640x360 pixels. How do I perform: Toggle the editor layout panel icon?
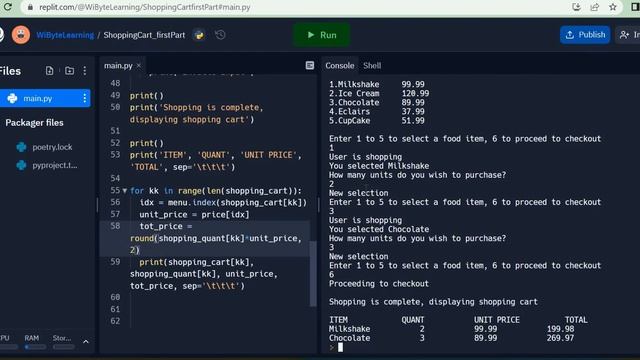pyautogui.click(x=310, y=65)
